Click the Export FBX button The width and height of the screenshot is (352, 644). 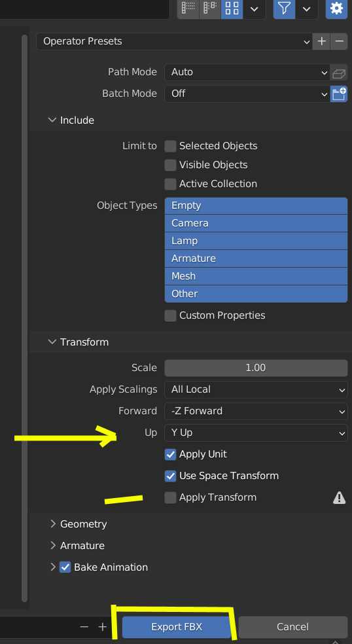(177, 627)
